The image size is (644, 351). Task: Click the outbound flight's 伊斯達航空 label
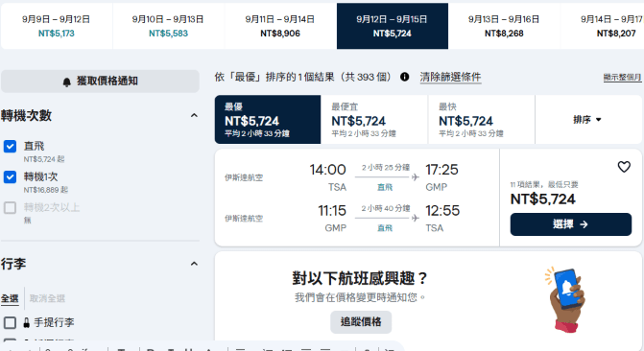(244, 177)
